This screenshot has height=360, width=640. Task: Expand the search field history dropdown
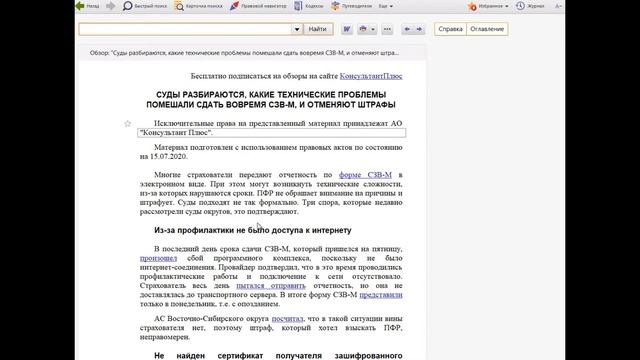pos(297,29)
